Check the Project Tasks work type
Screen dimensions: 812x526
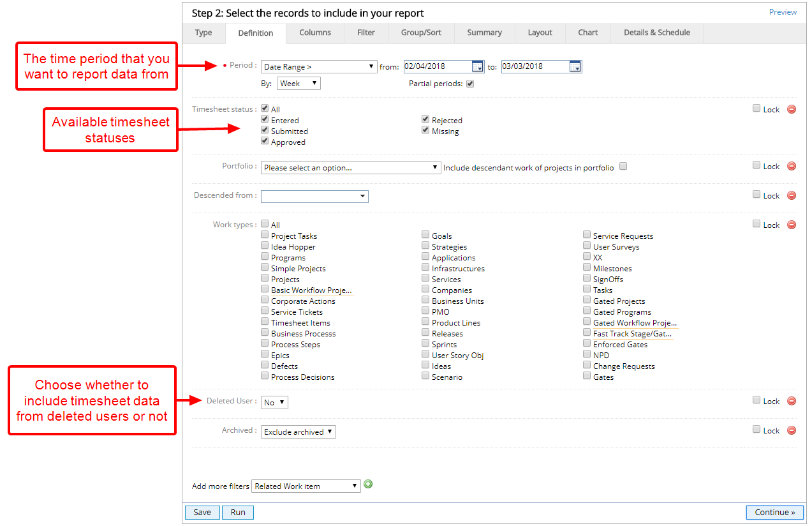tap(265, 235)
